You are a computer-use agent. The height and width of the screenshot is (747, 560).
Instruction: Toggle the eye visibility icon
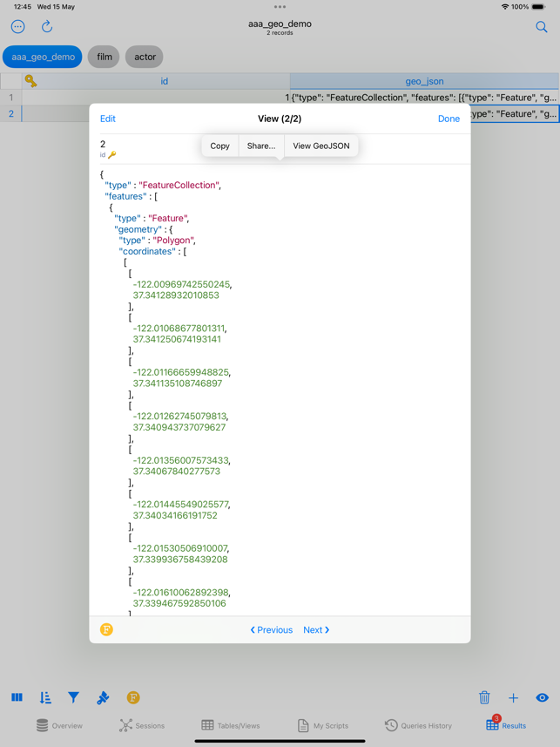(x=542, y=697)
